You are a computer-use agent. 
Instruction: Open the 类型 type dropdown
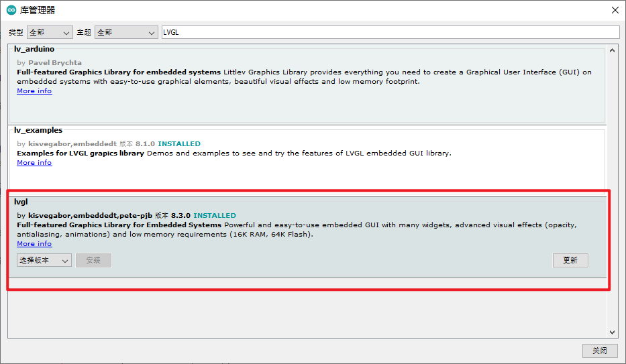pyautogui.click(x=50, y=32)
